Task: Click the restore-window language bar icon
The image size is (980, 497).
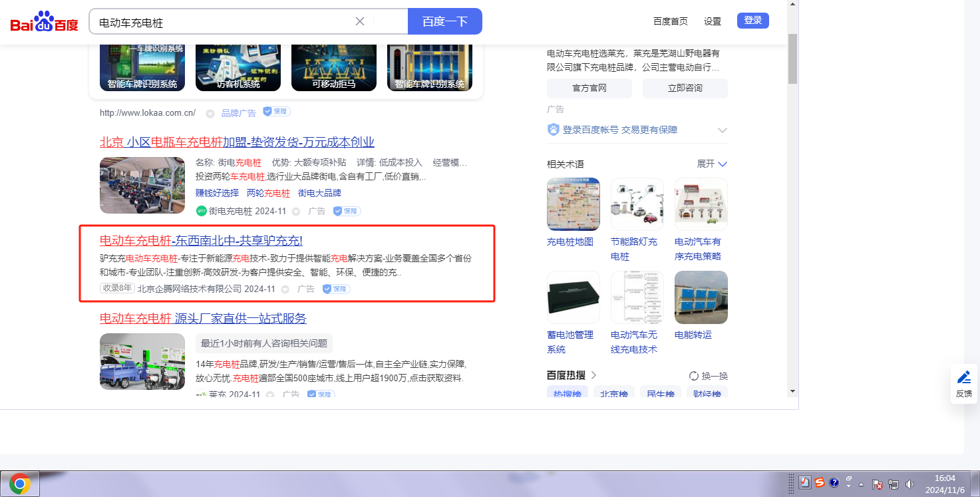Action: [849, 479]
